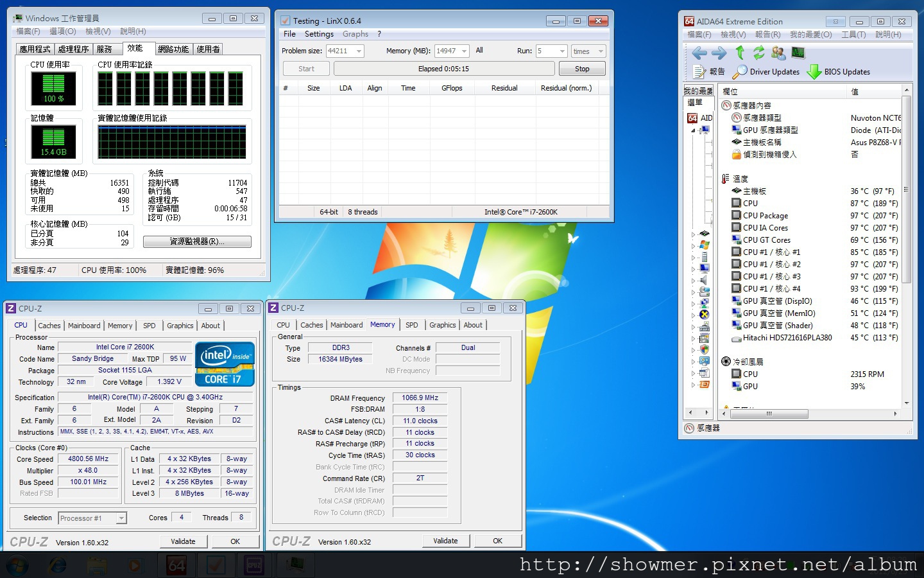Switch to LinX checkmark icon on taskbar
The width and height of the screenshot is (924, 578).
point(216,565)
